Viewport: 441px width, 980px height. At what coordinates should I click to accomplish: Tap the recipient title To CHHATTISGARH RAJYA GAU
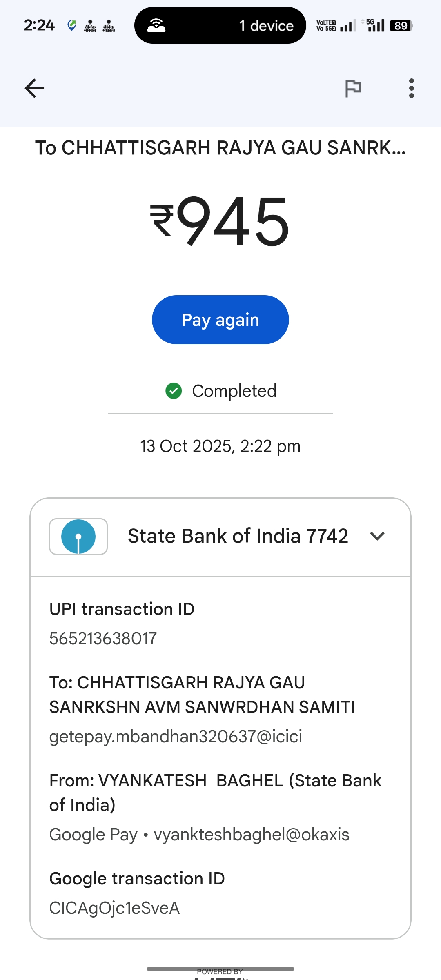coord(220,148)
